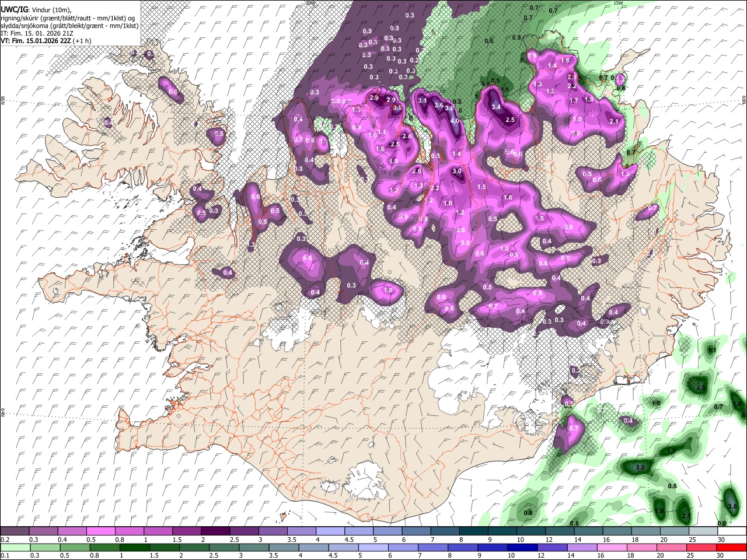Image resolution: width=747 pixels, height=560 pixels.
Task: Select the dark teal 8 swatch in upper legend
Action: [474, 531]
